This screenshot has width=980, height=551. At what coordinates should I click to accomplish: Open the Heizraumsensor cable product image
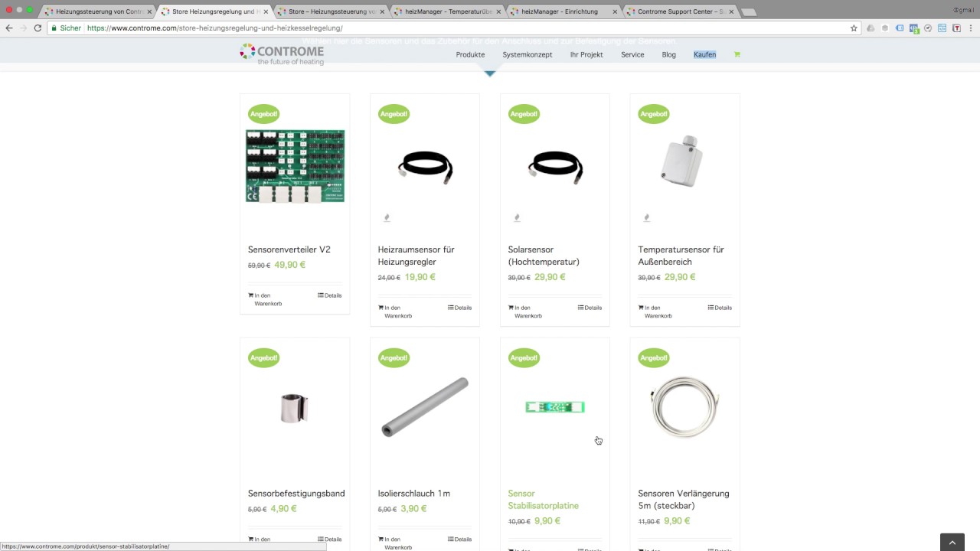pyautogui.click(x=425, y=166)
